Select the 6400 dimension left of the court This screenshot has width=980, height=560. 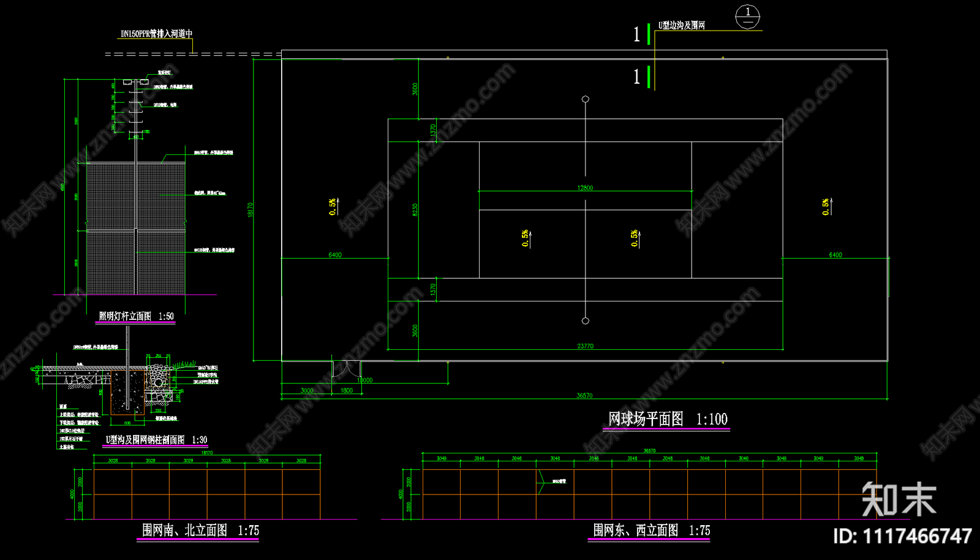click(x=335, y=255)
